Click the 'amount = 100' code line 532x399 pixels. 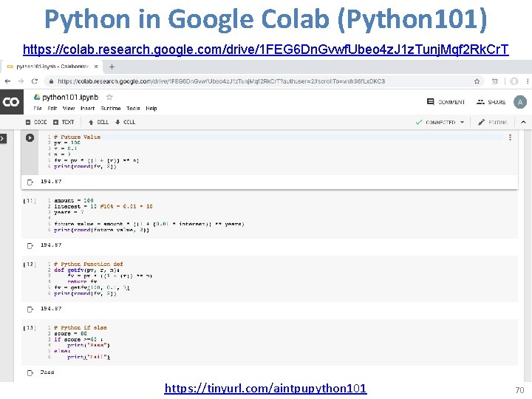pyautogui.click(x=74, y=200)
